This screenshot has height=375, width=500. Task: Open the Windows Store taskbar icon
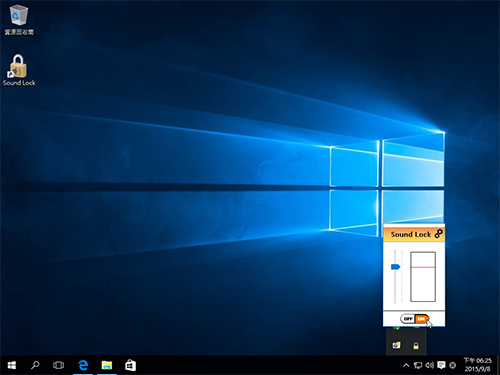tap(130, 365)
